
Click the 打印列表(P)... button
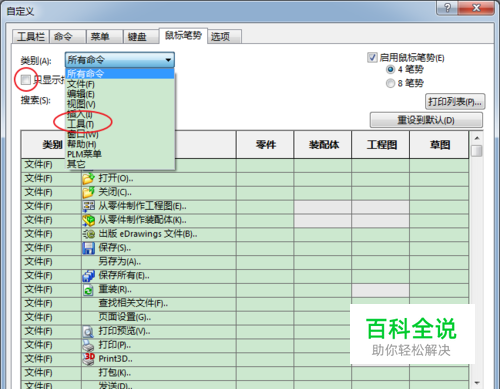coord(455,102)
